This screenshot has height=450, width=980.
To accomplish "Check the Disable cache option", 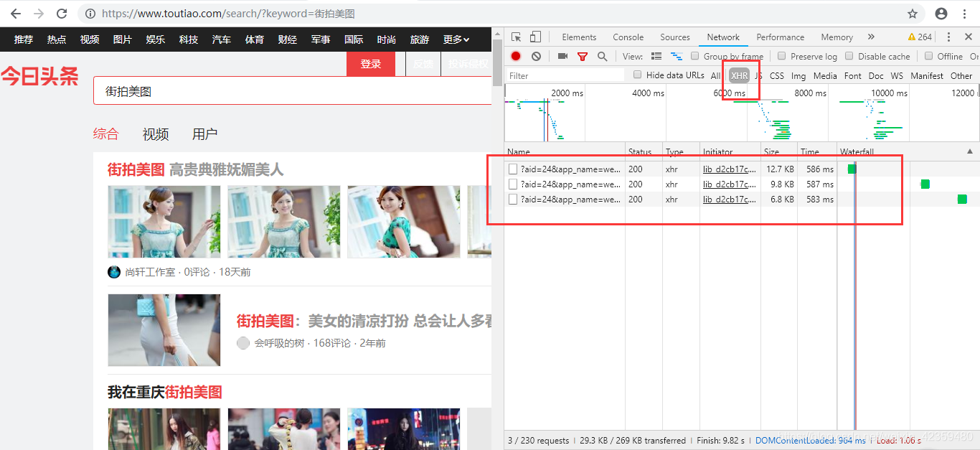I will (x=849, y=56).
